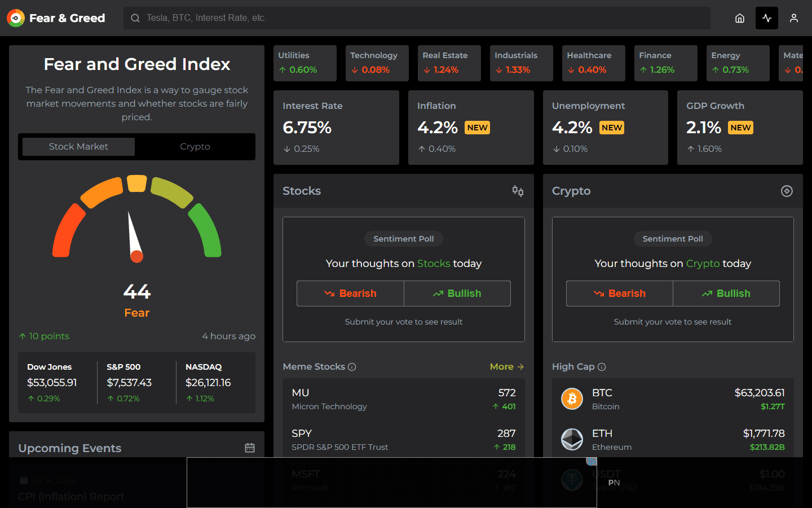Open the BTC Bitcoin row

(x=673, y=398)
